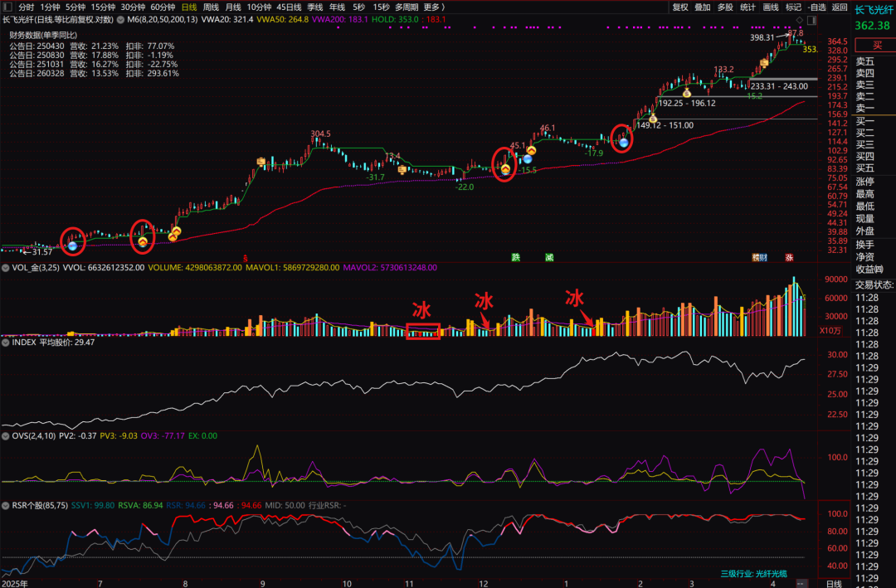Click the 返回 back button
The height and width of the screenshot is (588, 896).
840,7
